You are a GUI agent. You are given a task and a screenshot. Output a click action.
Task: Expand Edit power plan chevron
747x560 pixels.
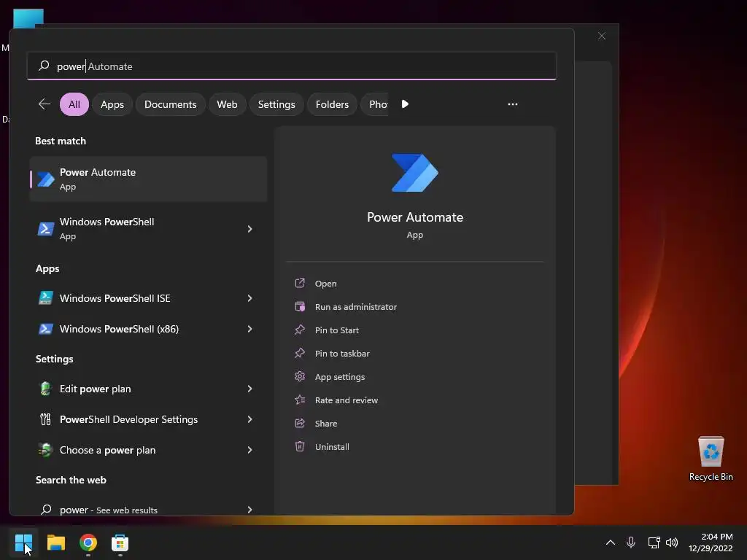[249, 389]
